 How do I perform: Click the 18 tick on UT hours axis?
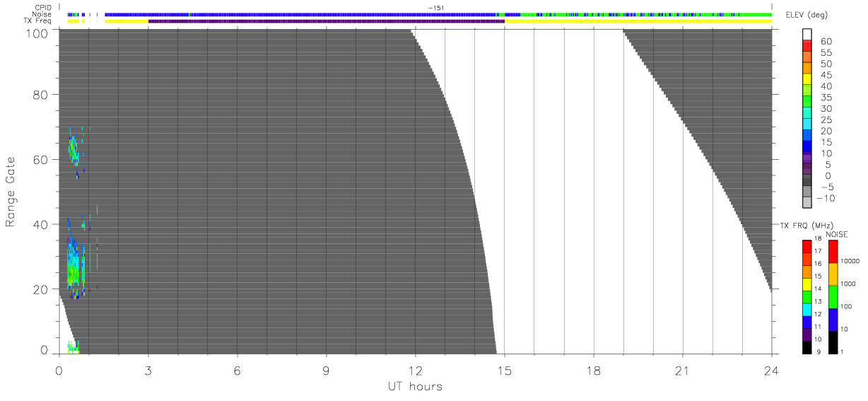pos(594,370)
